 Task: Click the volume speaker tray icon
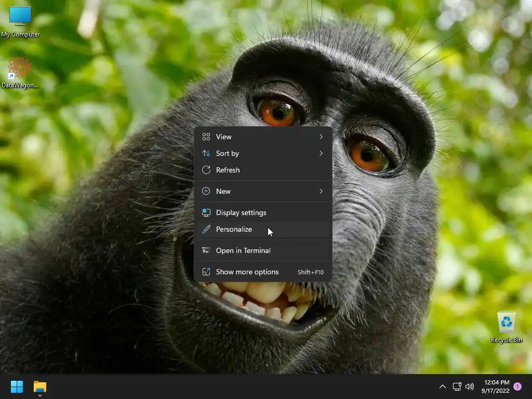click(x=470, y=387)
